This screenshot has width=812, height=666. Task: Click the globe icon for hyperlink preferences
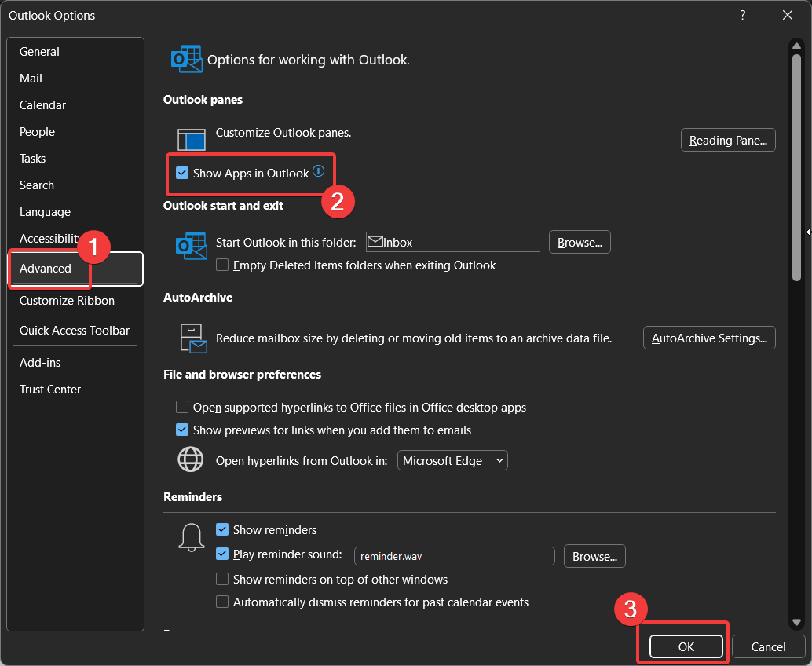190,459
